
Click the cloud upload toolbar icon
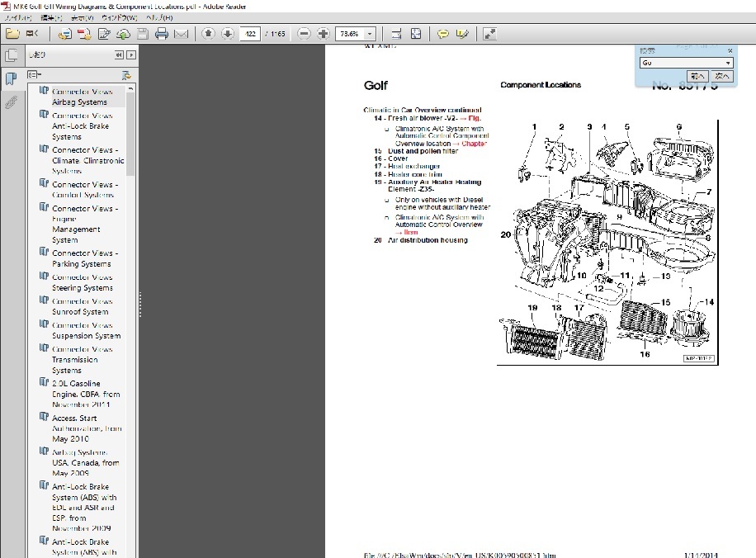(x=124, y=34)
